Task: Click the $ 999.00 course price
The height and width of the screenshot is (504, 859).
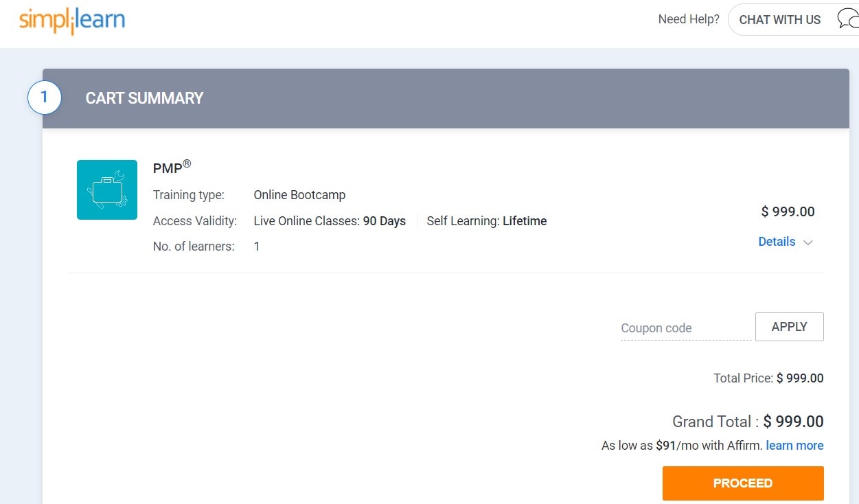Action: pos(788,211)
